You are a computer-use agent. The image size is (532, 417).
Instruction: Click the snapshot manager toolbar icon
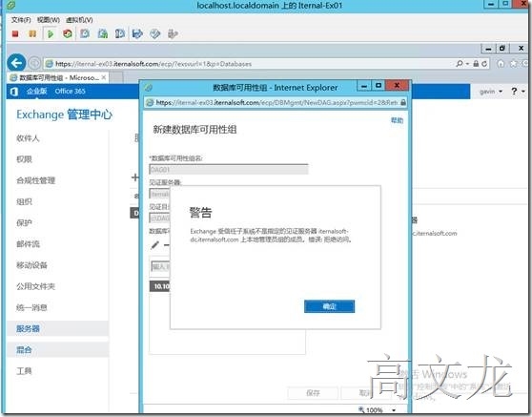(120, 33)
